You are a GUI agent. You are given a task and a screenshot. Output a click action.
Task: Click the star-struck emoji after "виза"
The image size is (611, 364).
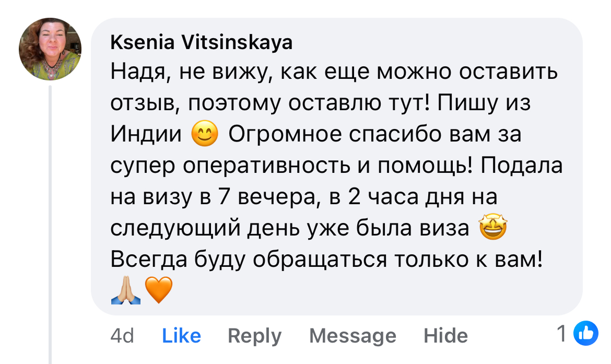[x=493, y=228]
